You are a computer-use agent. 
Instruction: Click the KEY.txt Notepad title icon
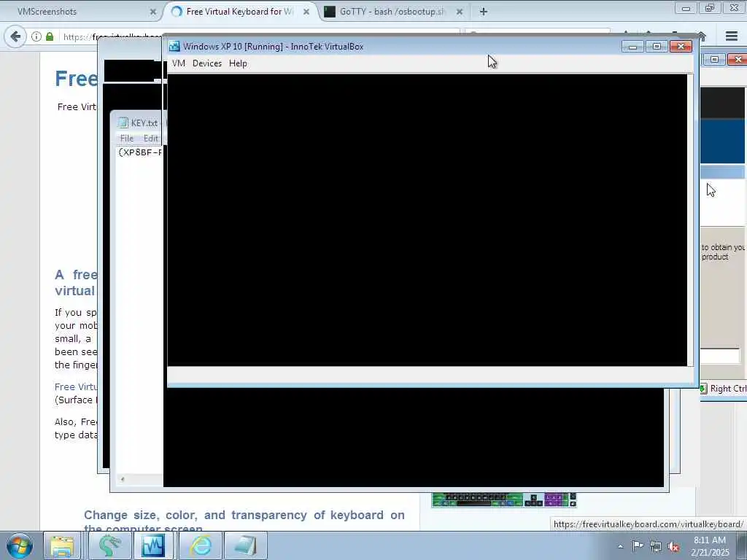pos(123,122)
